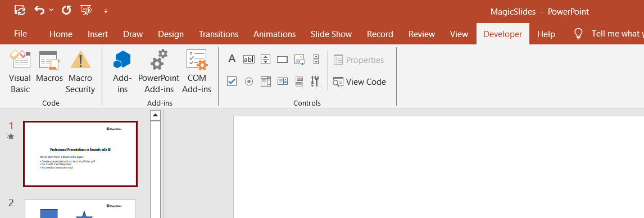Open More Controls tools icon
Viewport: 644px width, 218px height.
(316, 81)
